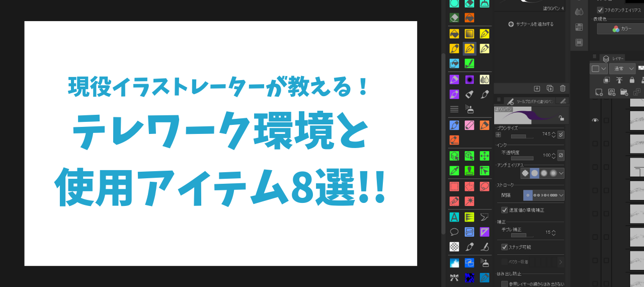Click the tool palette vertical scrollbar

[x=443, y=143]
